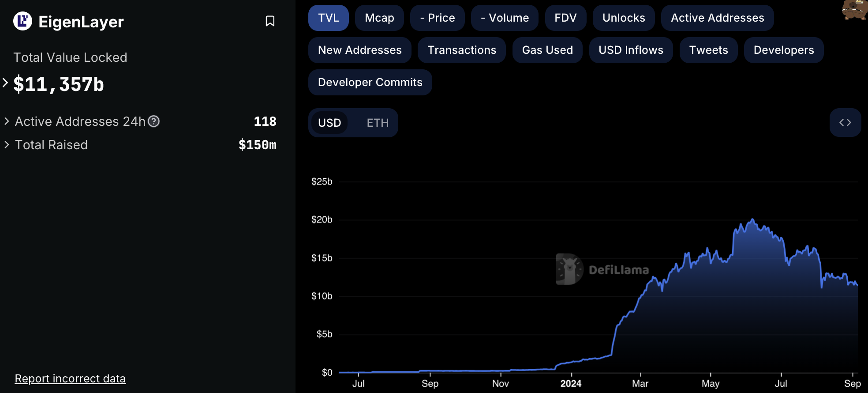This screenshot has height=393, width=868.
Task: Click the Nov marker on time axis
Action: coord(501,383)
